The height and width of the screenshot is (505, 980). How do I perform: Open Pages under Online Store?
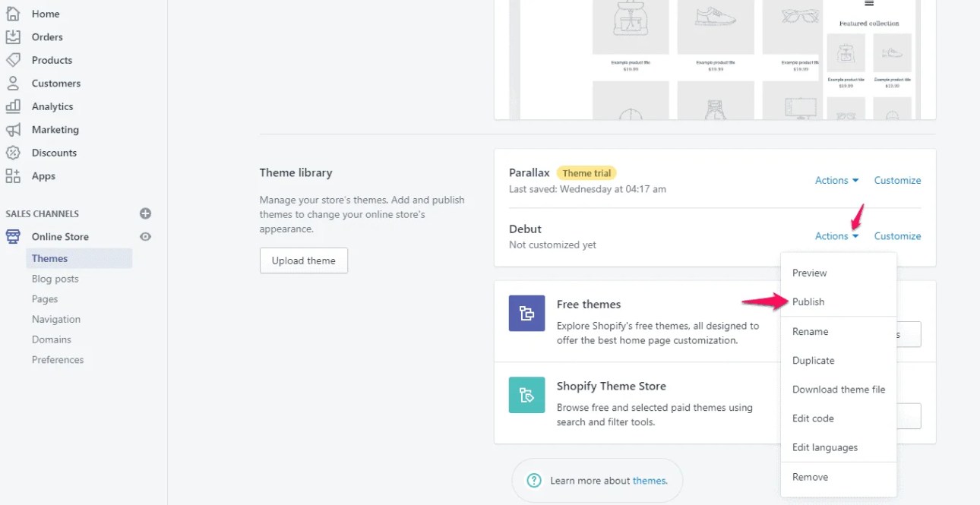point(45,299)
